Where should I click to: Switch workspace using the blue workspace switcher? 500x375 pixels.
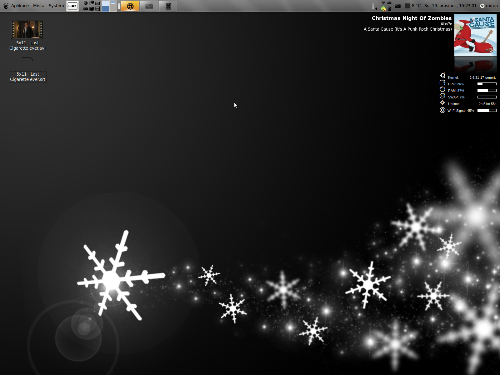(106, 6)
